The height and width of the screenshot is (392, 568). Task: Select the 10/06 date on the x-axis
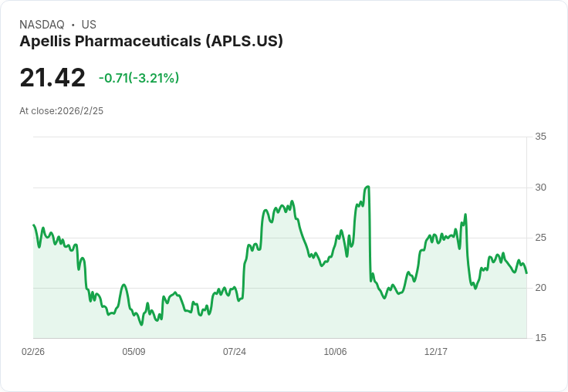(x=335, y=352)
